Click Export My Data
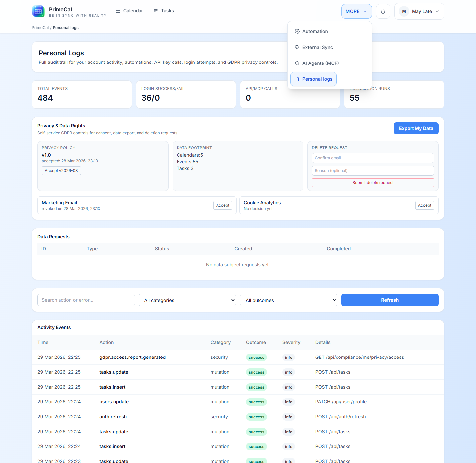Screen dimensions: 476x463 416,128
